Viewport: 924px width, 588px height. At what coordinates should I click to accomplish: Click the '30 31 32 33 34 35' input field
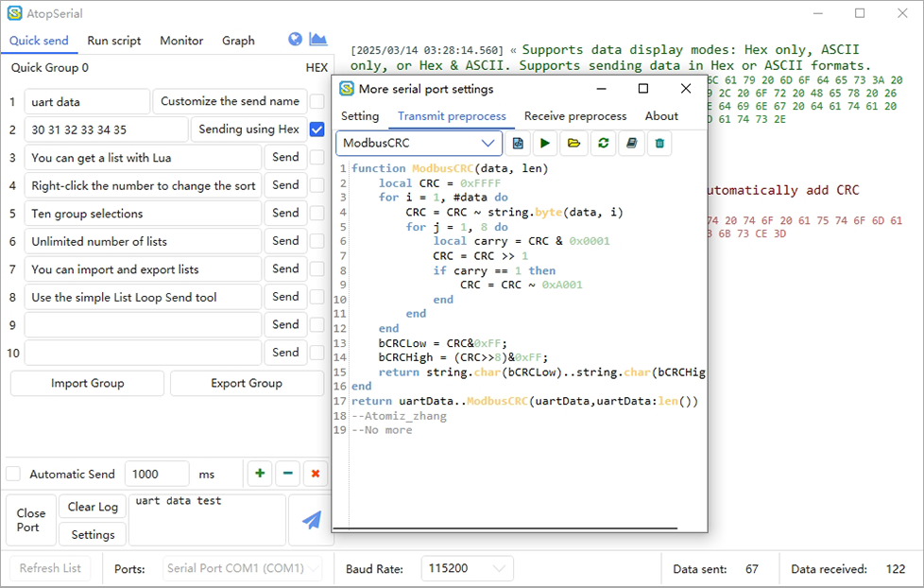click(106, 130)
